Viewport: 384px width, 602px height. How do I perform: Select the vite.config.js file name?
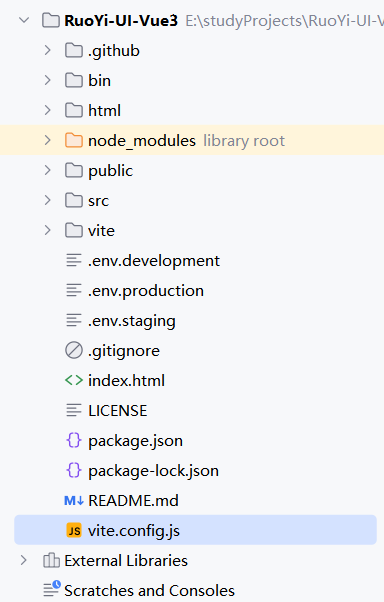[134, 531]
